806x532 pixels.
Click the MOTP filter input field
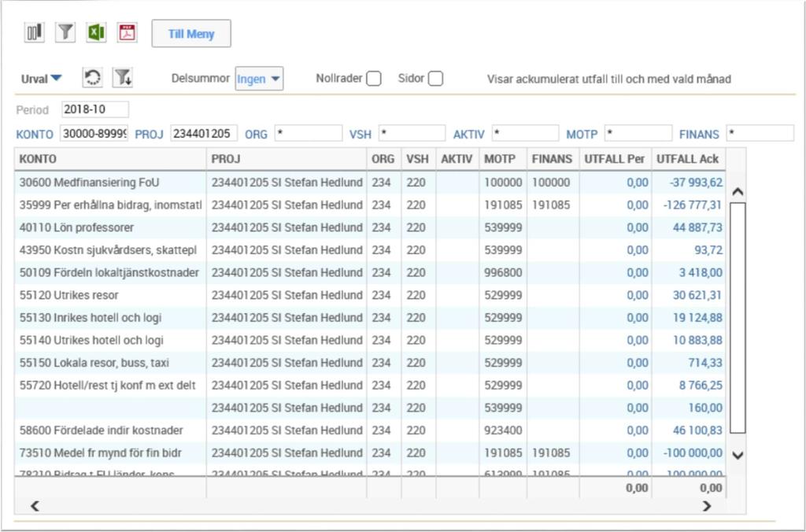[x=638, y=134]
